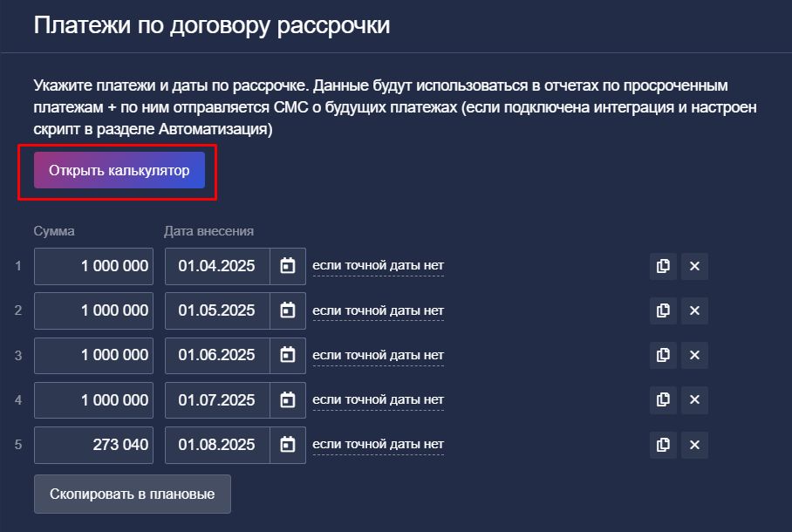Click 'Скопировать в плановые' button
This screenshot has height=532, width=792.
[x=133, y=494]
